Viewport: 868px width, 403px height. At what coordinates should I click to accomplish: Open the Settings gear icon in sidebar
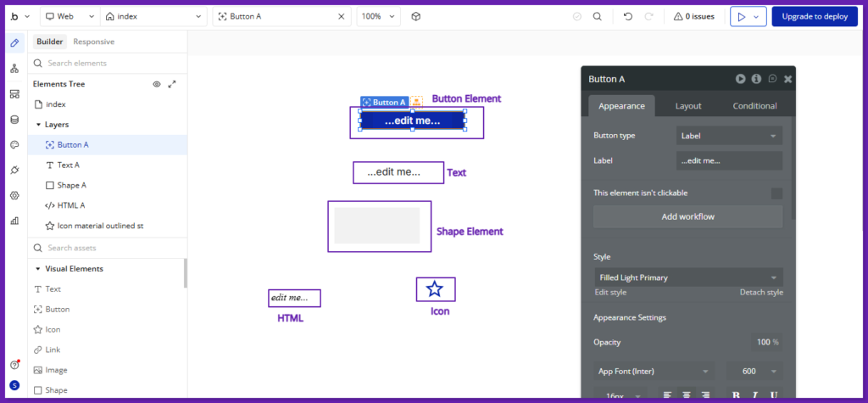pos(14,196)
